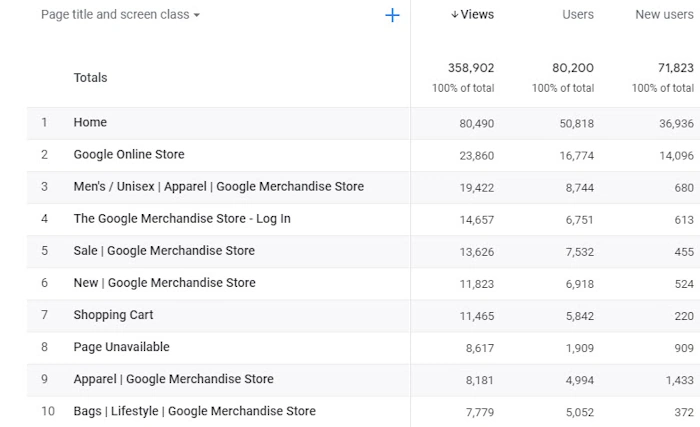Select Log In views value 14,657

477,220
